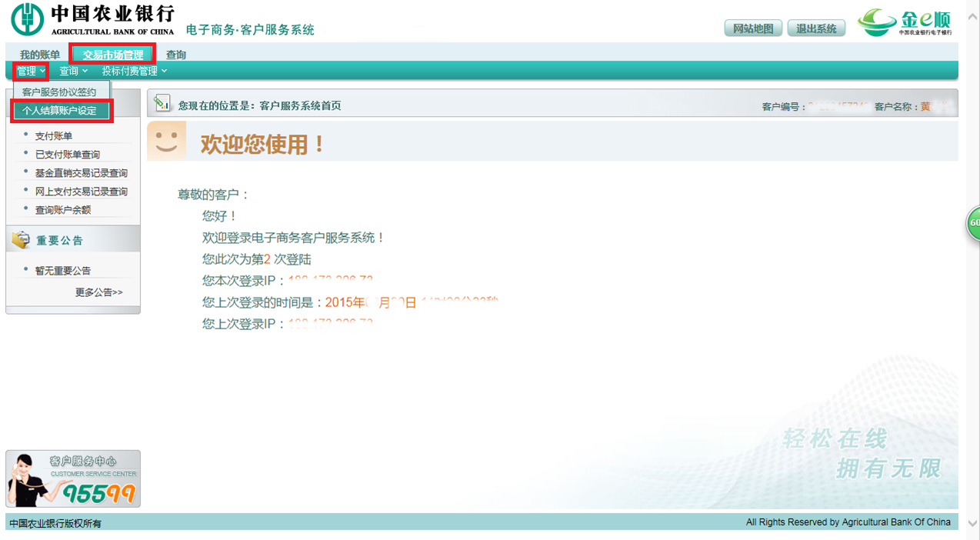Open the 查询 top tab

click(x=176, y=55)
